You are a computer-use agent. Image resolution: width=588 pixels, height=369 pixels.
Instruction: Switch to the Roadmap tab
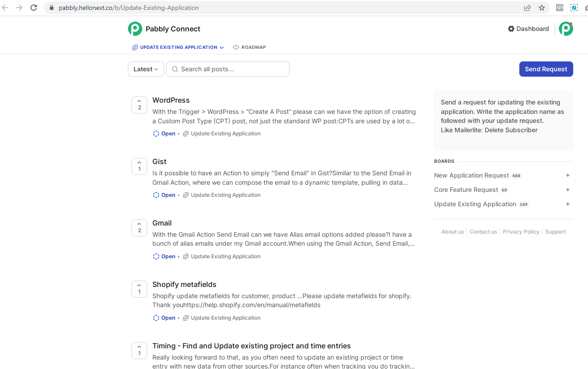[250, 47]
